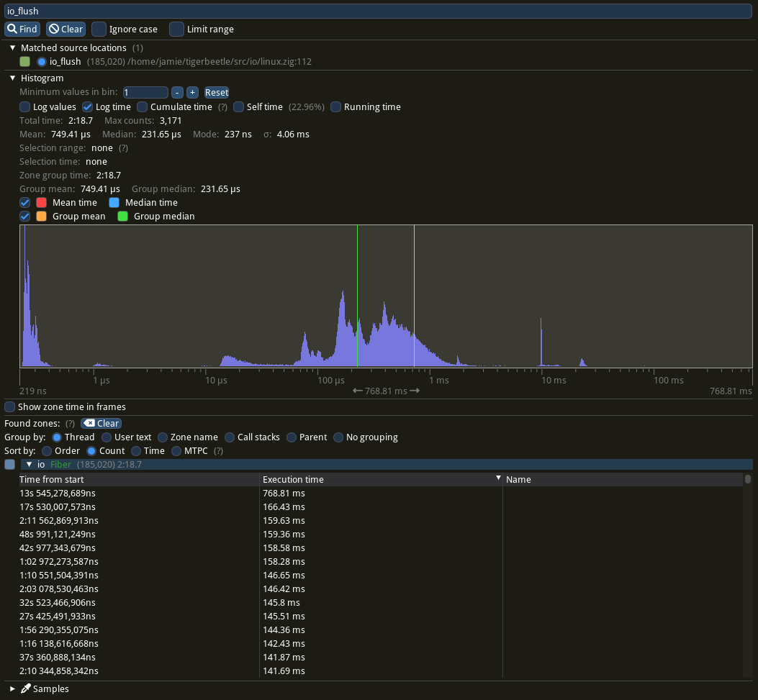This screenshot has width=758, height=700.
Task: Click the green square beside io_flush entry
Action: [x=24, y=62]
